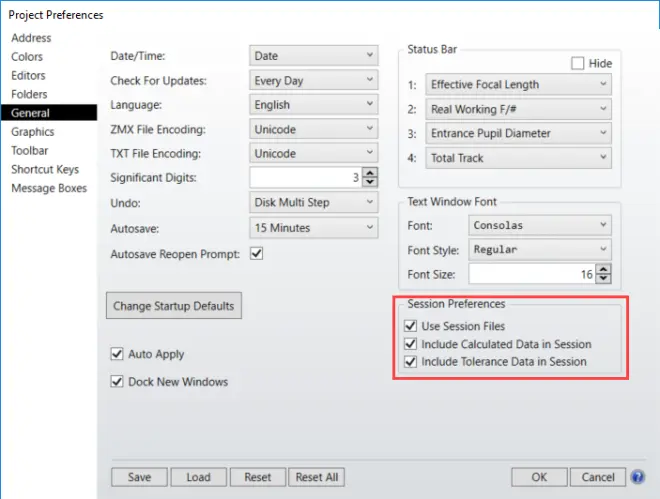Click Change Startup Defaults button
The height and width of the screenshot is (499, 660).
(x=174, y=305)
